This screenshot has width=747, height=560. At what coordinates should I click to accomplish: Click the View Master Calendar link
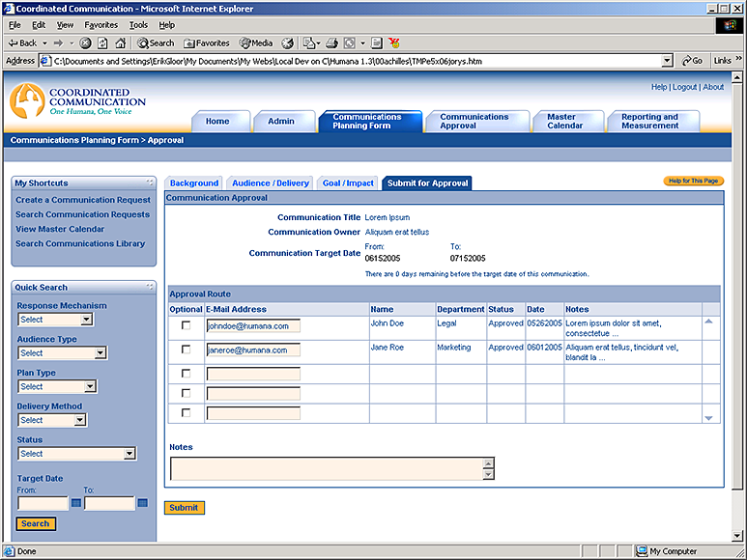pos(60,229)
